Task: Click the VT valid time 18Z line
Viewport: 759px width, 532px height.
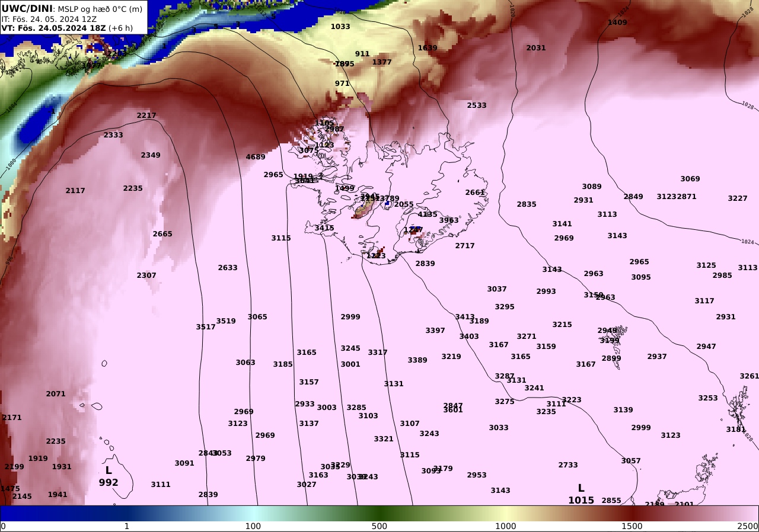Action: pos(67,28)
